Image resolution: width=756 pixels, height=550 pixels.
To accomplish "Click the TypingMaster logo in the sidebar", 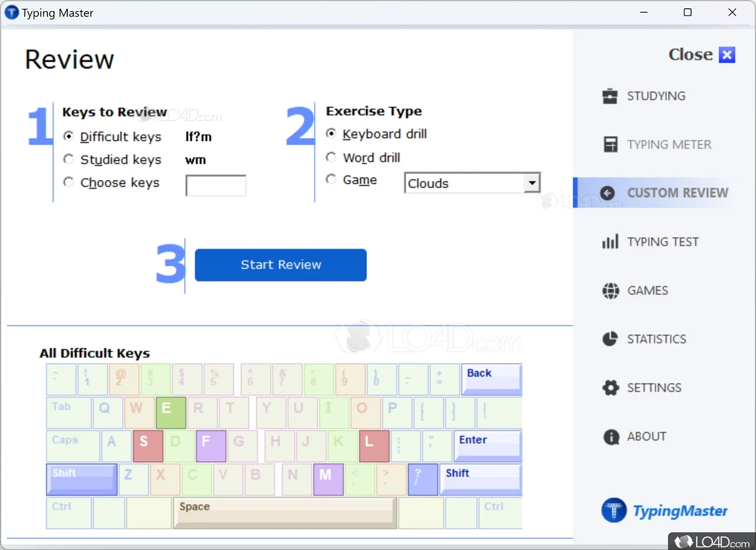I will [x=664, y=510].
